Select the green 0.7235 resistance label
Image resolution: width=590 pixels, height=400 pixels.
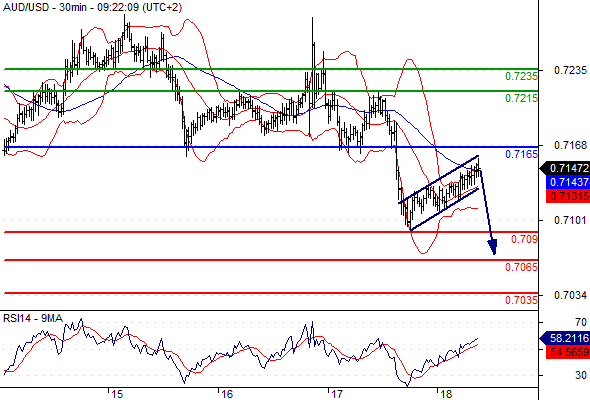tap(521, 76)
